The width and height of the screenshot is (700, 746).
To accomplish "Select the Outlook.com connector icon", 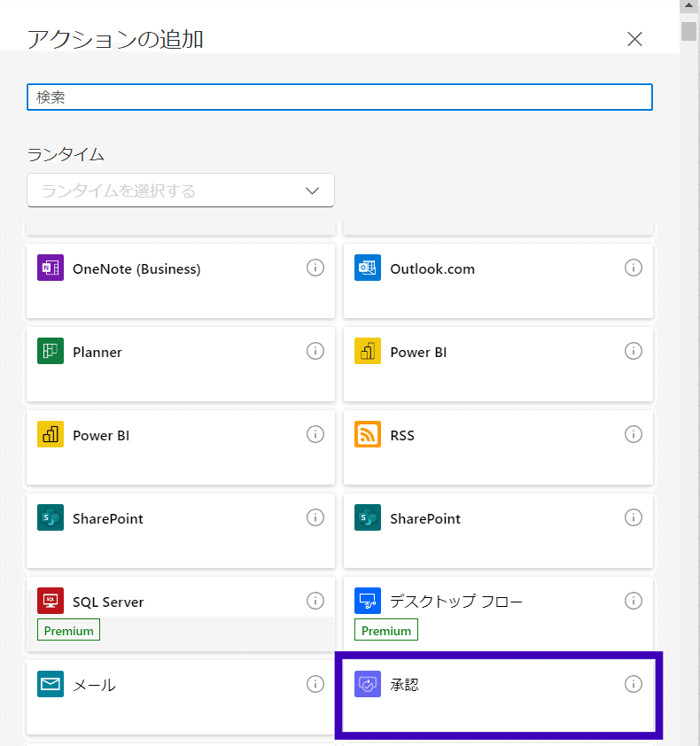I will (x=368, y=268).
